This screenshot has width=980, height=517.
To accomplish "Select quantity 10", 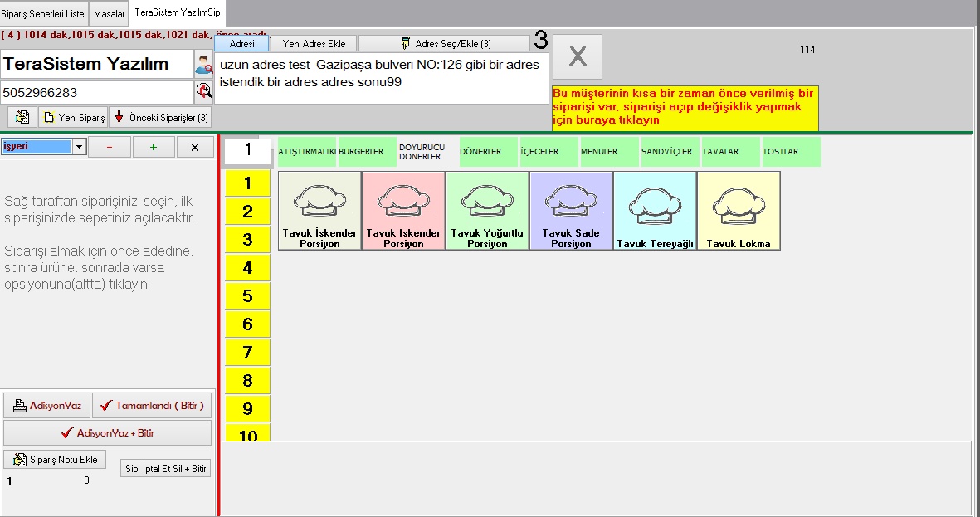I will point(247,432).
